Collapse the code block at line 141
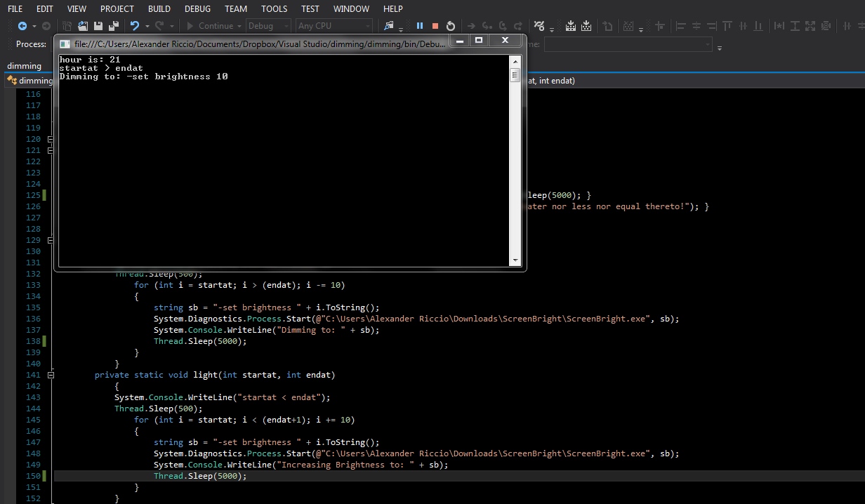 coord(50,375)
